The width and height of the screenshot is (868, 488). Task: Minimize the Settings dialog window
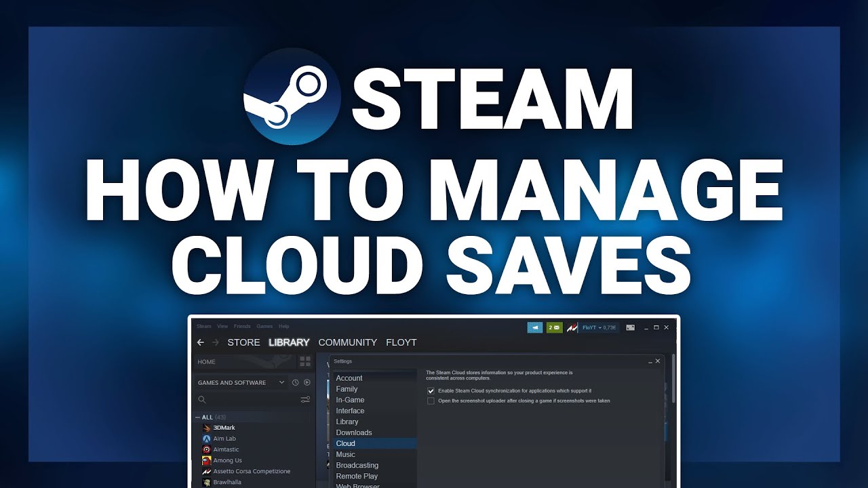[x=650, y=362]
